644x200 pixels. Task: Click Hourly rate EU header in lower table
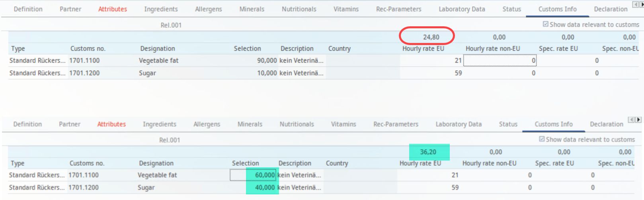[420, 163]
